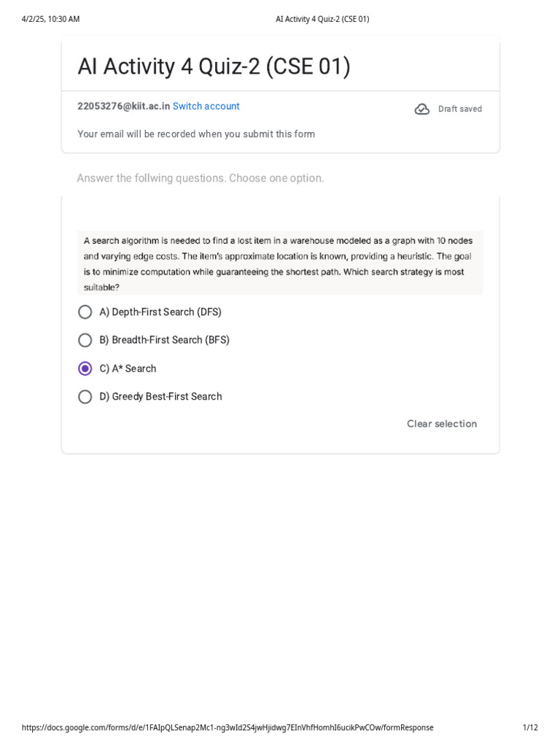Select the Depth-First Search radio button
The width and height of the screenshot is (560, 747).
pyautogui.click(x=85, y=312)
